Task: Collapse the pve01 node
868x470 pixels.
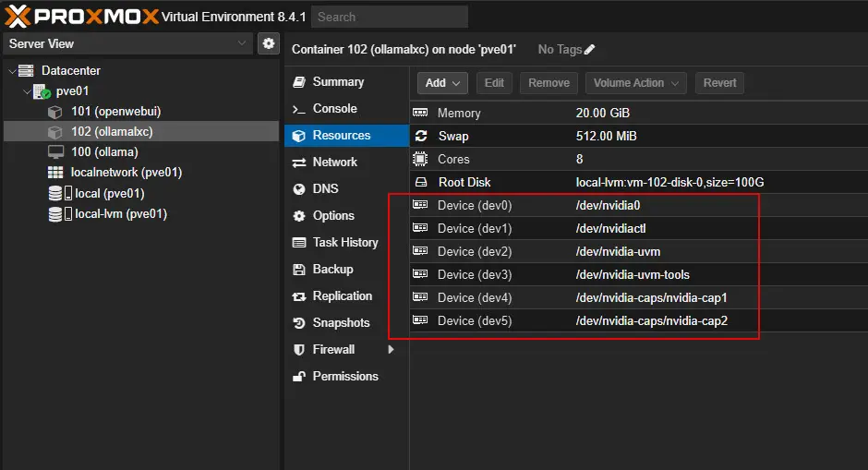Action: point(26,91)
